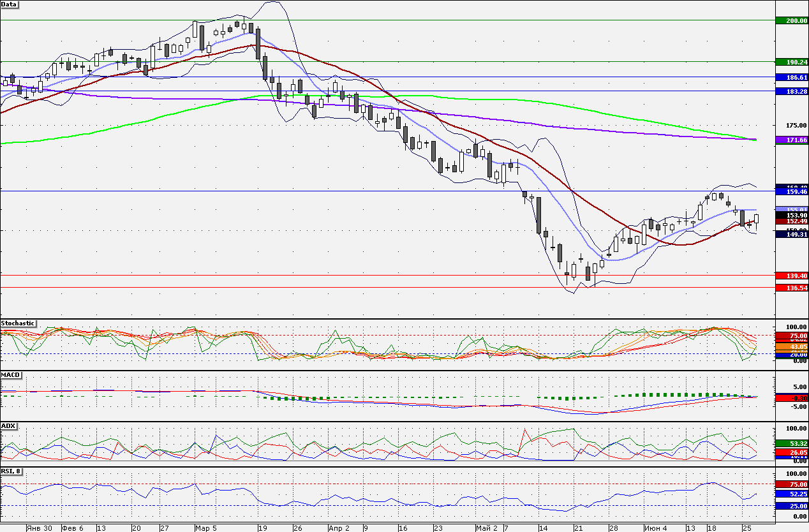Click the Янв 30 date marker

(40, 528)
